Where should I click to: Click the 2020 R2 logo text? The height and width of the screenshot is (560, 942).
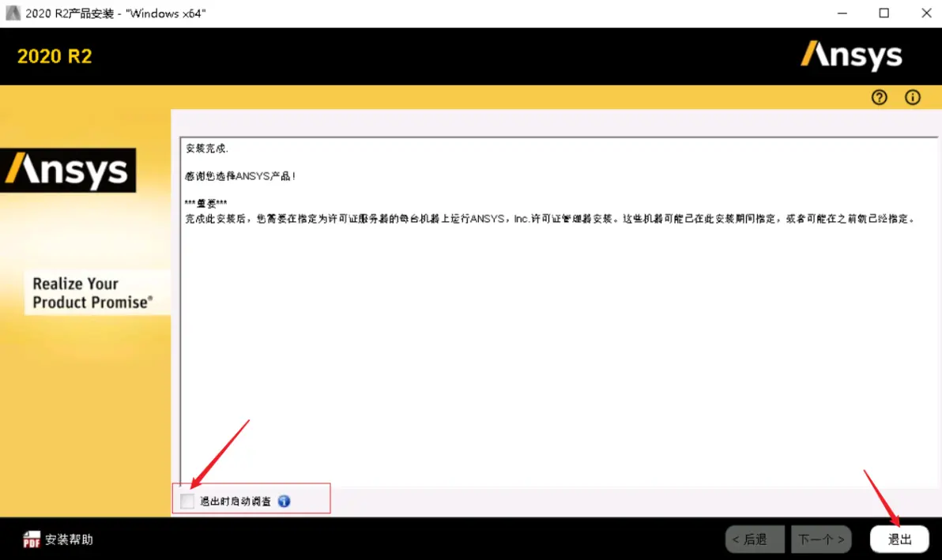tap(54, 56)
